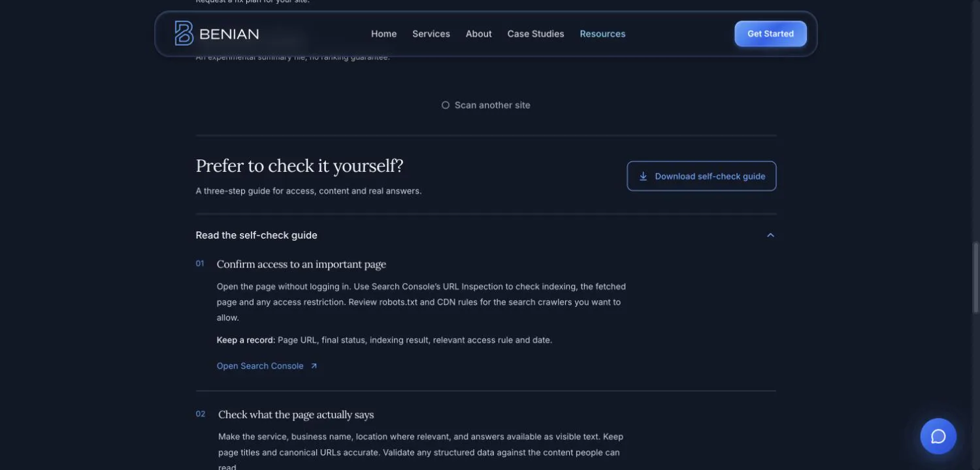Click step title Confirm access to an important page

(301, 264)
